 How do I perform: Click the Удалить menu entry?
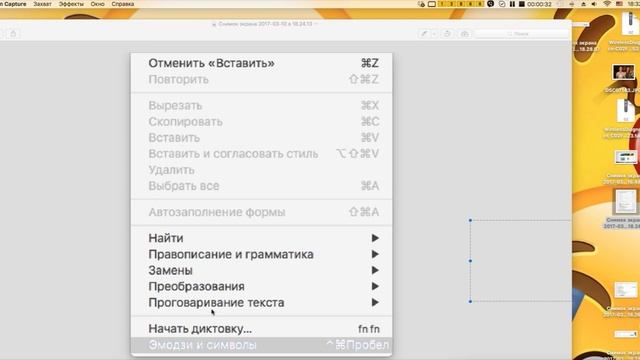pyautogui.click(x=261, y=170)
